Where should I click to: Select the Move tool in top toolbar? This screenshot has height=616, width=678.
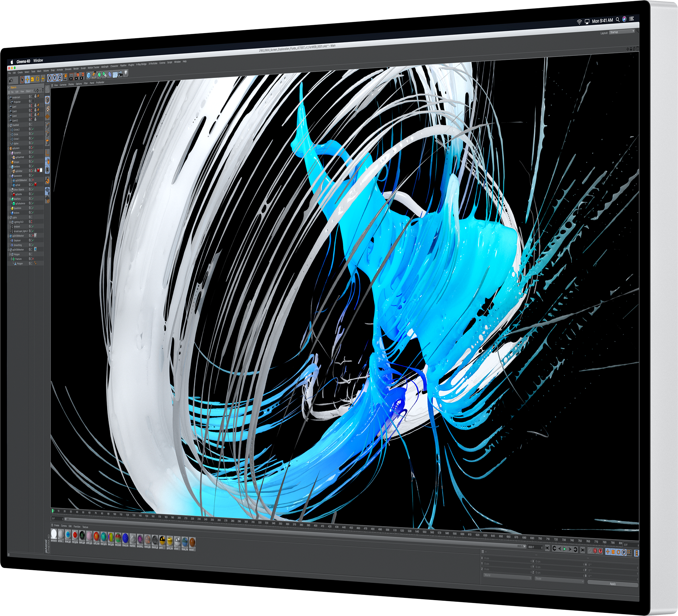27,79
